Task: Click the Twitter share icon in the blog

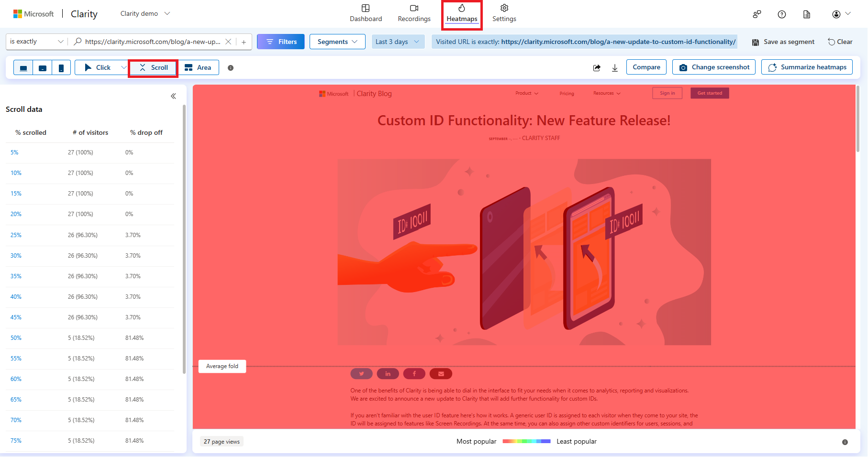Action: pyautogui.click(x=361, y=374)
